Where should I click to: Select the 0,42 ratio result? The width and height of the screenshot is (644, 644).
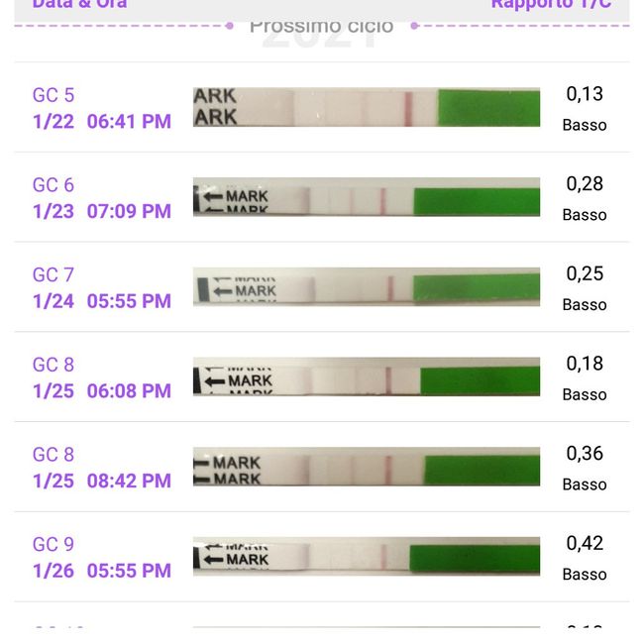[x=585, y=543]
